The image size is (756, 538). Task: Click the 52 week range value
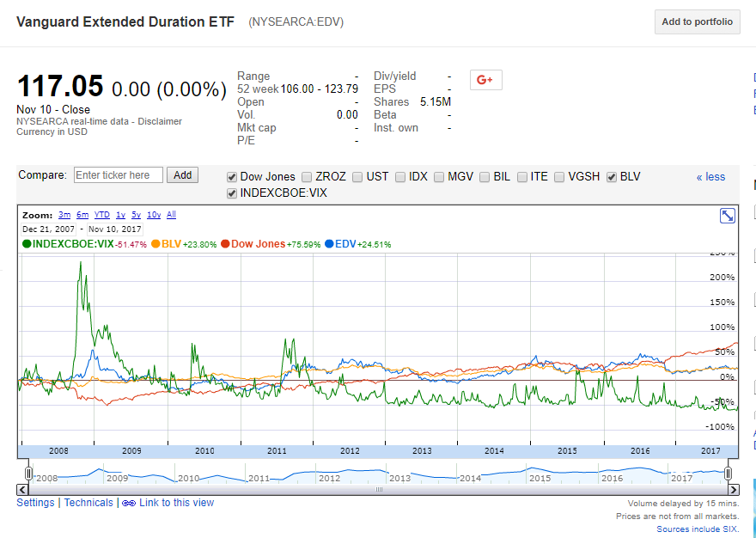[x=320, y=89]
